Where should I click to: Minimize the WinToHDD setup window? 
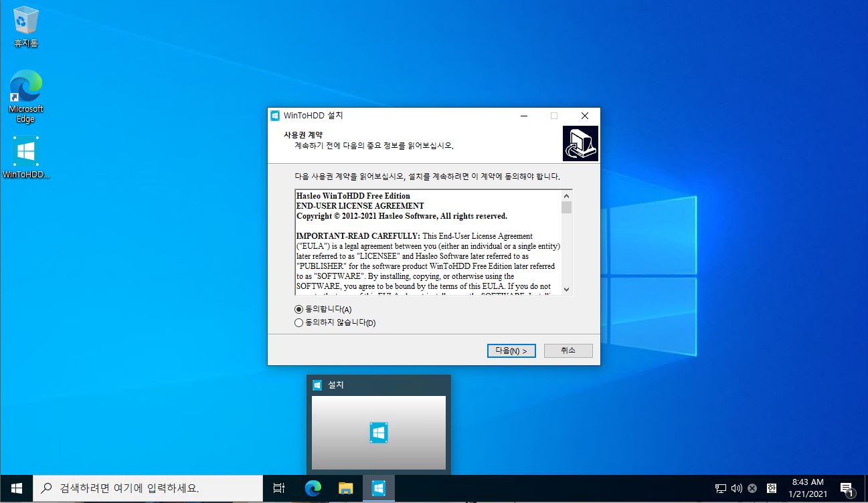pyautogui.click(x=523, y=116)
